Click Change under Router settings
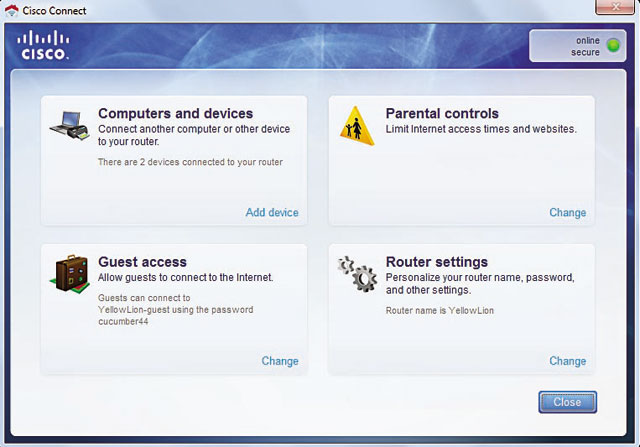The width and height of the screenshot is (640, 447). 567,361
